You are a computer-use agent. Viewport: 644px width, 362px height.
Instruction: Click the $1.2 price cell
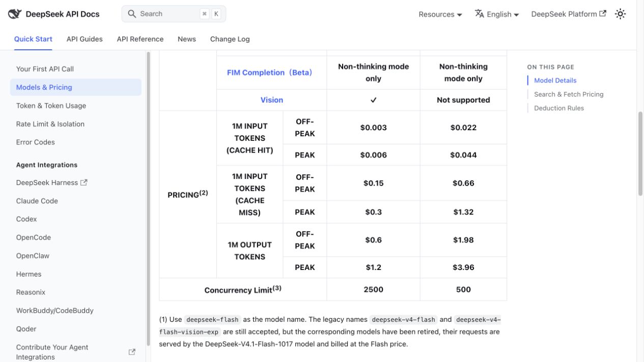[374, 267]
